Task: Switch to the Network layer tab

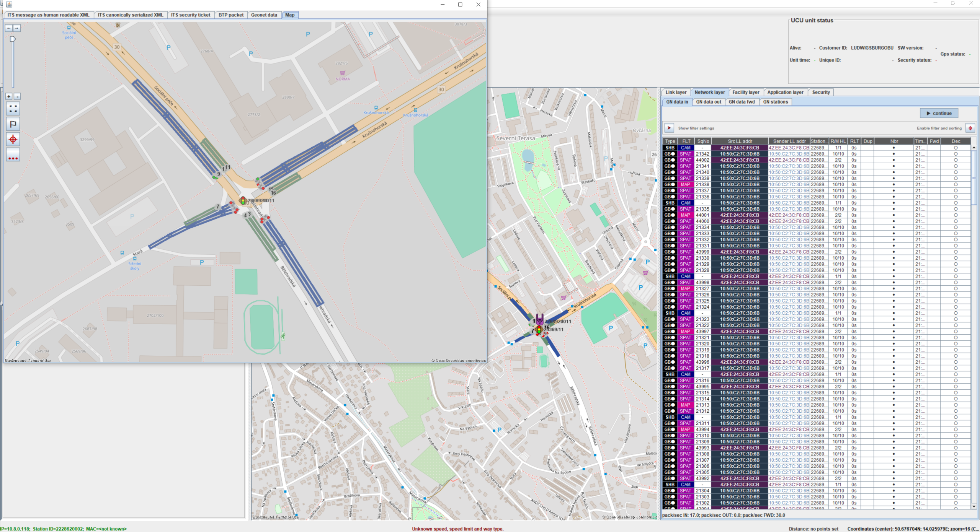Action: tap(710, 92)
